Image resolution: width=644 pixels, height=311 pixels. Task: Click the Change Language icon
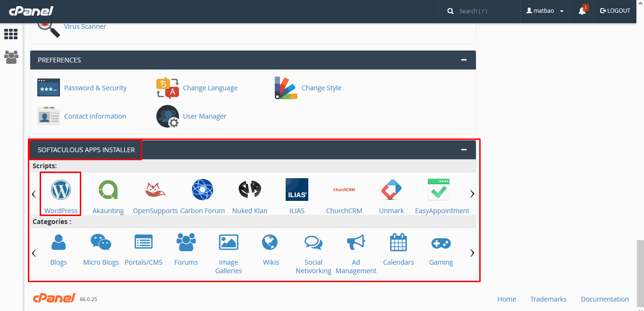[x=168, y=88]
